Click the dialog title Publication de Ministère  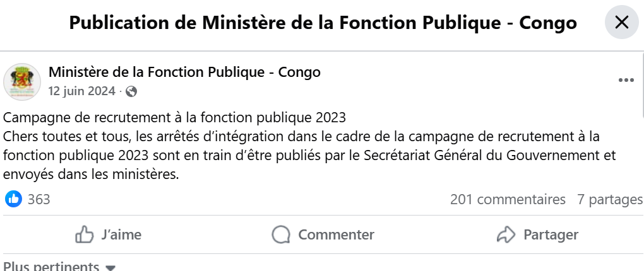[x=323, y=23]
